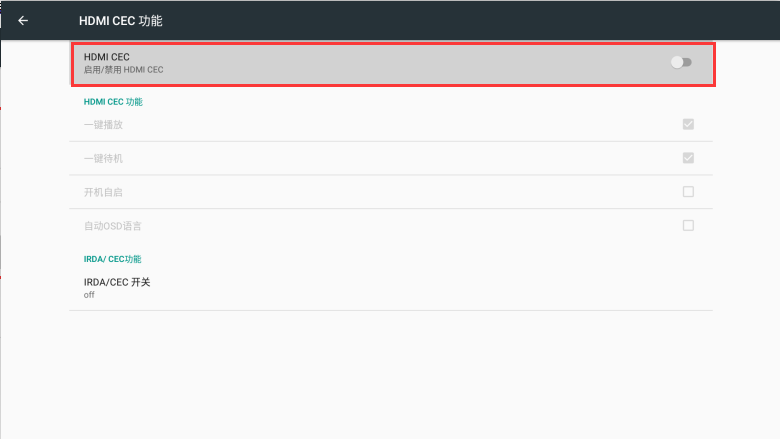The image size is (780, 439).
Task: Select the 一键待机 row label
Action: [x=103, y=159]
